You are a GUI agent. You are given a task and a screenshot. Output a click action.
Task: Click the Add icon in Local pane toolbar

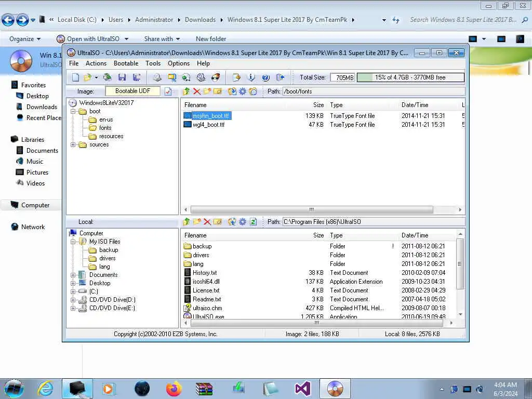pyautogui.click(x=232, y=222)
